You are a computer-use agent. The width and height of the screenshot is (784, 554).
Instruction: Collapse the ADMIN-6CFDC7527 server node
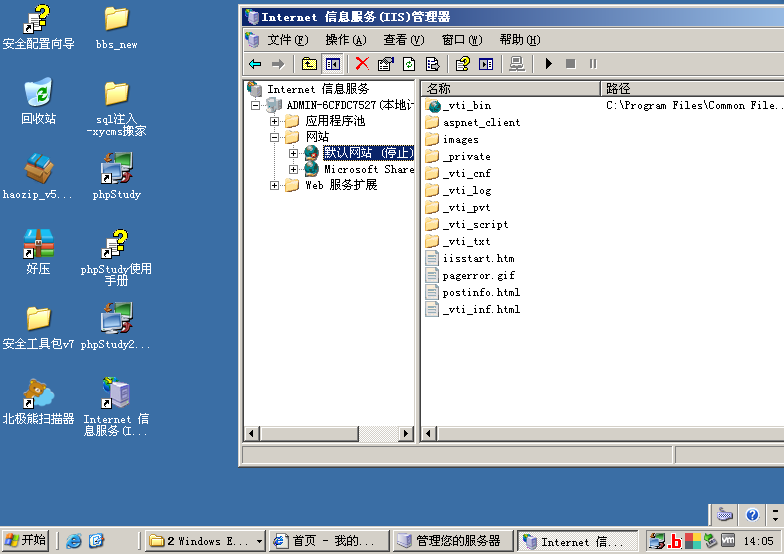(x=256, y=106)
